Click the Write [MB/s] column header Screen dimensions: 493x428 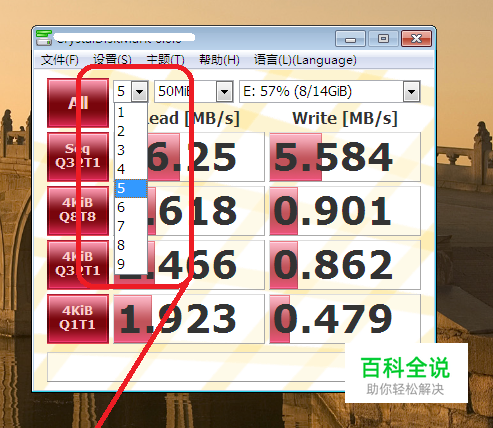345,118
